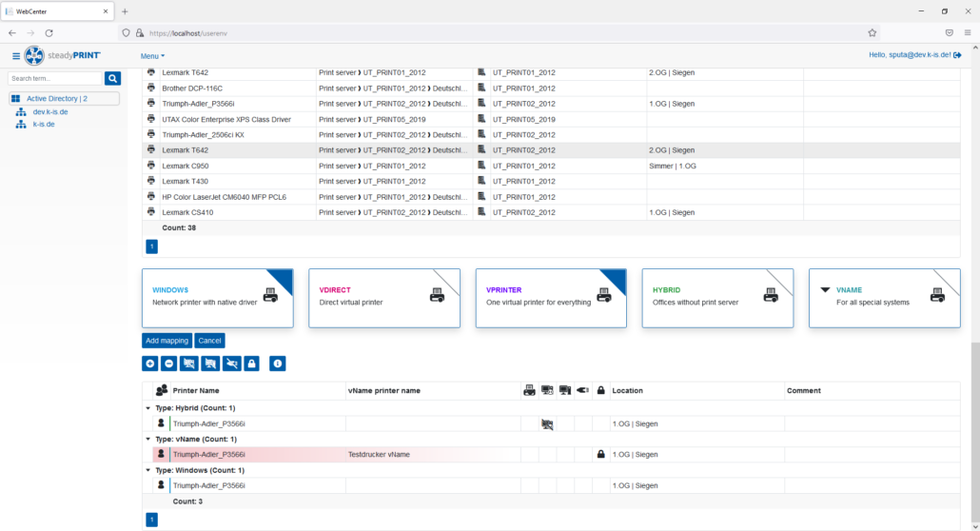Click the users icon column header
Screen dimensions: 980x531
[161, 390]
